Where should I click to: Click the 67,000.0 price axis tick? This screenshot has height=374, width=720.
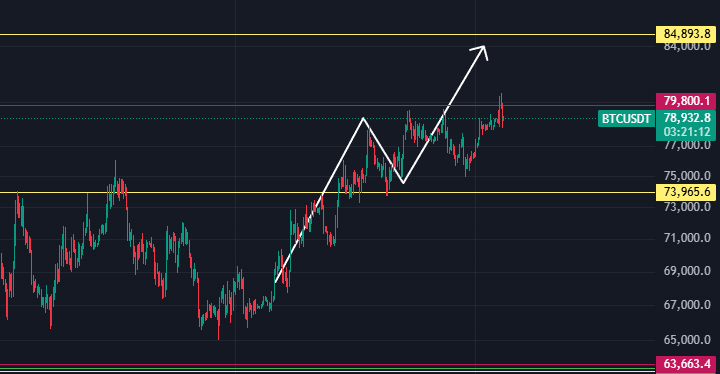[687, 305]
